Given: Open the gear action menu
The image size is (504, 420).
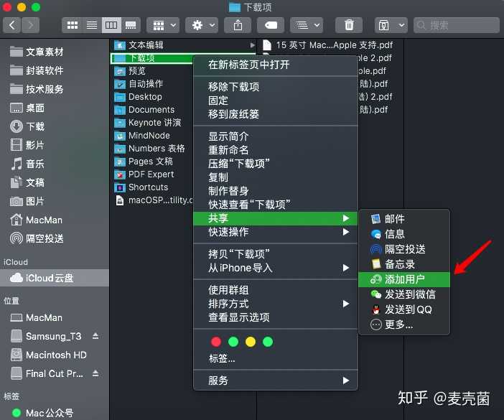Looking at the screenshot, I should pyautogui.click(x=202, y=25).
